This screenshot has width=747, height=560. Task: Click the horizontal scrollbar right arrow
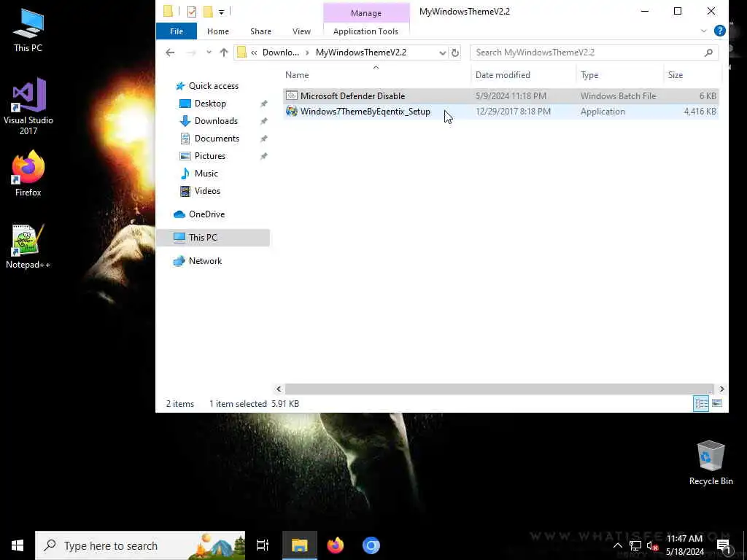[x=721, y=389]
